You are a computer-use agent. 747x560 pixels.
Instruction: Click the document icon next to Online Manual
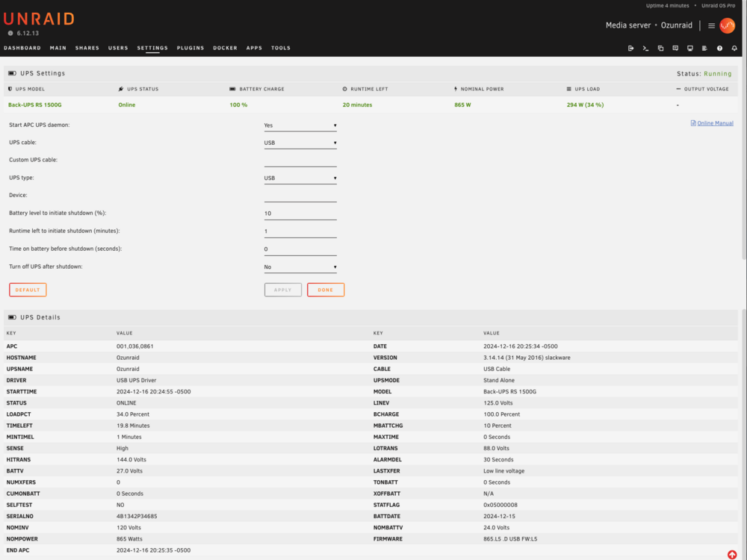coord(693,123)
